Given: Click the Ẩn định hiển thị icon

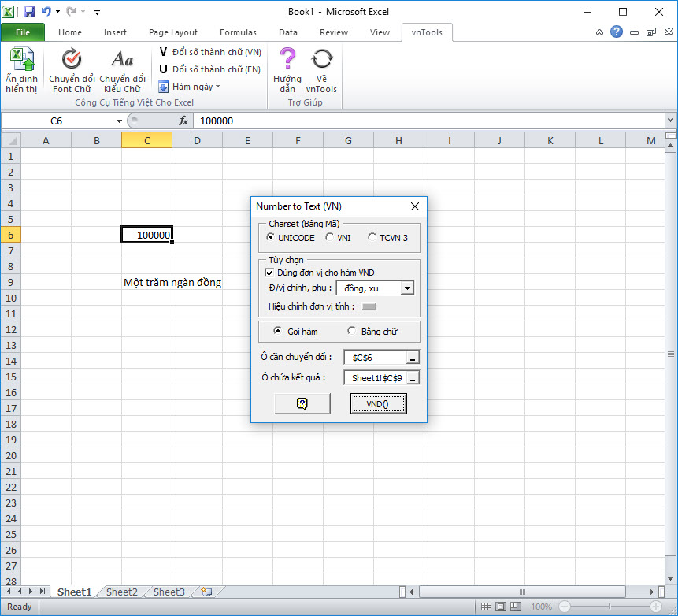Looking at the screenshot, I should coord(21,70).
